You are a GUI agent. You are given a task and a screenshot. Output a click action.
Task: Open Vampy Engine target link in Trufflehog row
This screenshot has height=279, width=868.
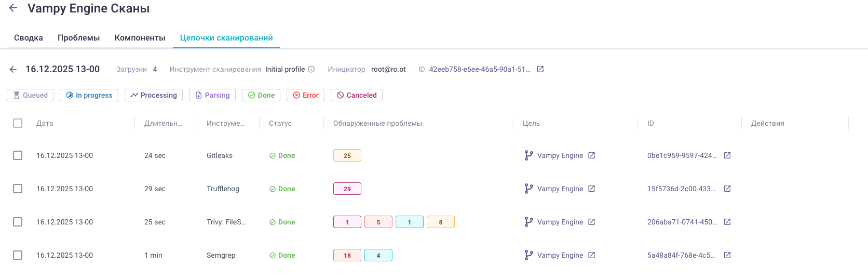point(560,189)
